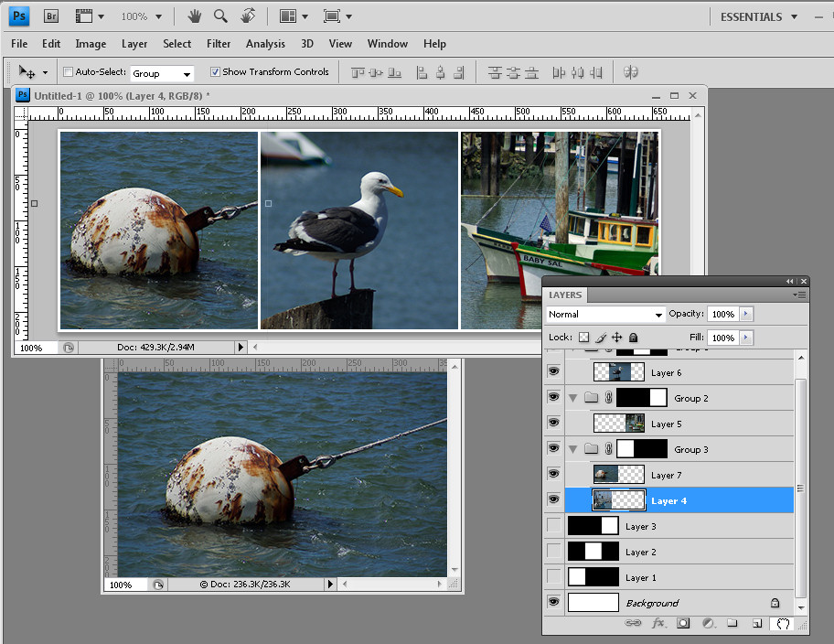Open the Normal blend mode dropdown

click(605, 315)
